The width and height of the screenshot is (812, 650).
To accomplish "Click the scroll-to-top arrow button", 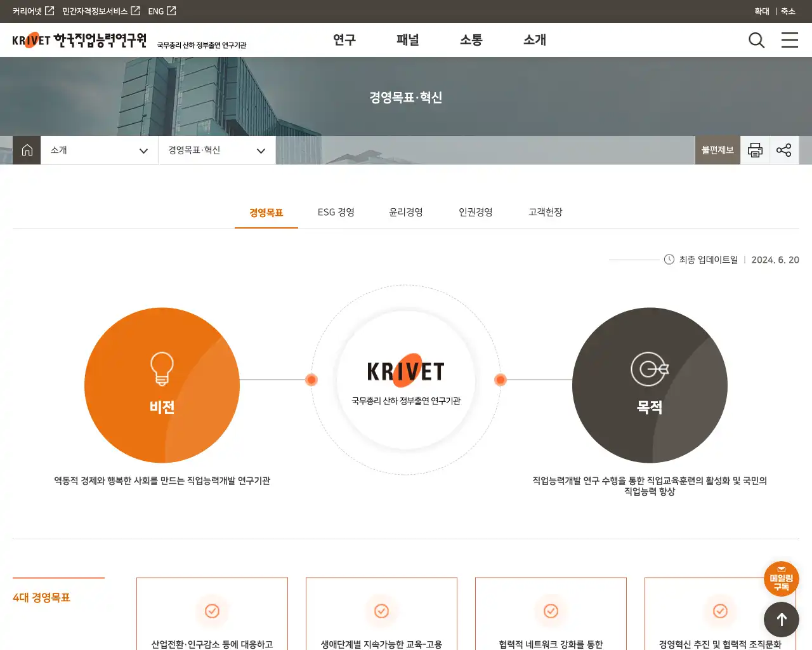I will coord(781,620).
